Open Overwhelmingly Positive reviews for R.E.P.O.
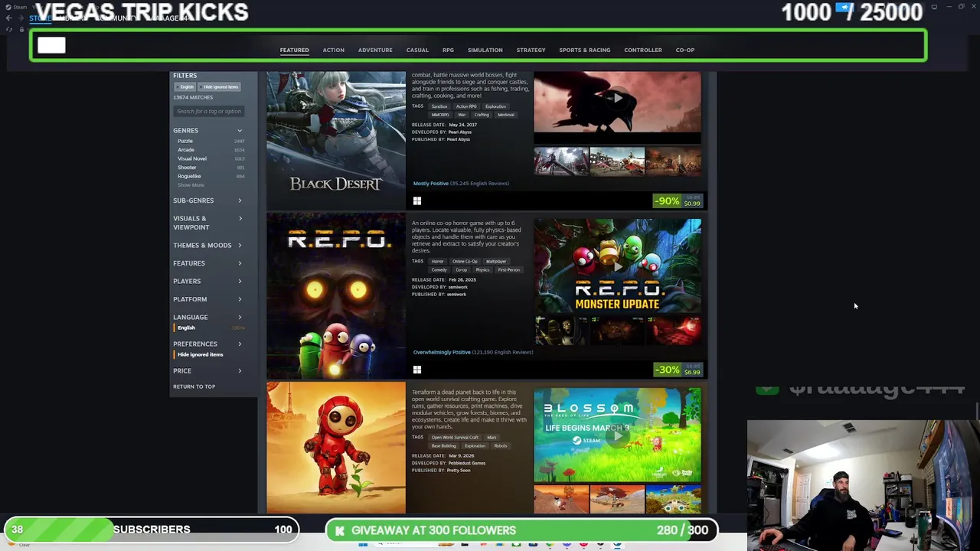980x551 pixels. pyautogui.click(x=472, y=353)
